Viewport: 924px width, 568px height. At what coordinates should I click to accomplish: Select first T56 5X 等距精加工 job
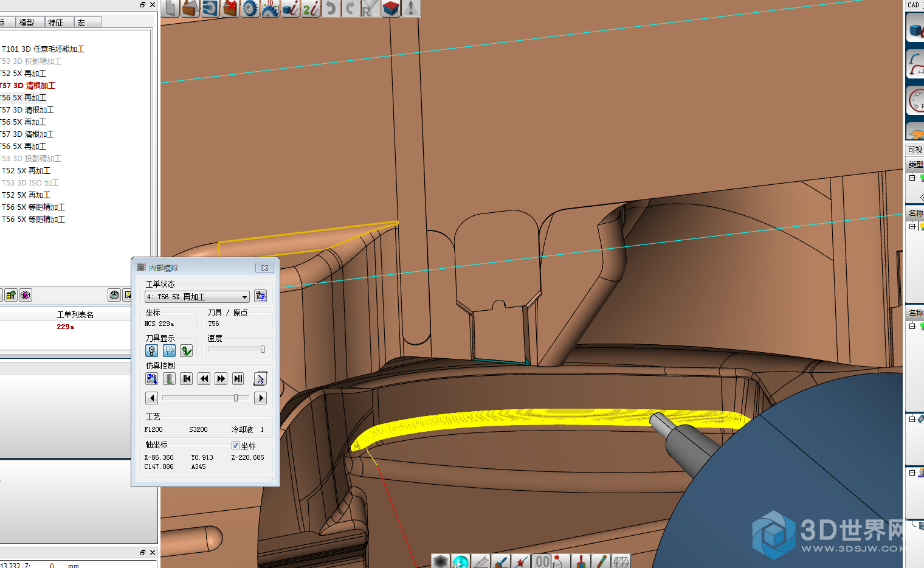[x=33, y=207]
